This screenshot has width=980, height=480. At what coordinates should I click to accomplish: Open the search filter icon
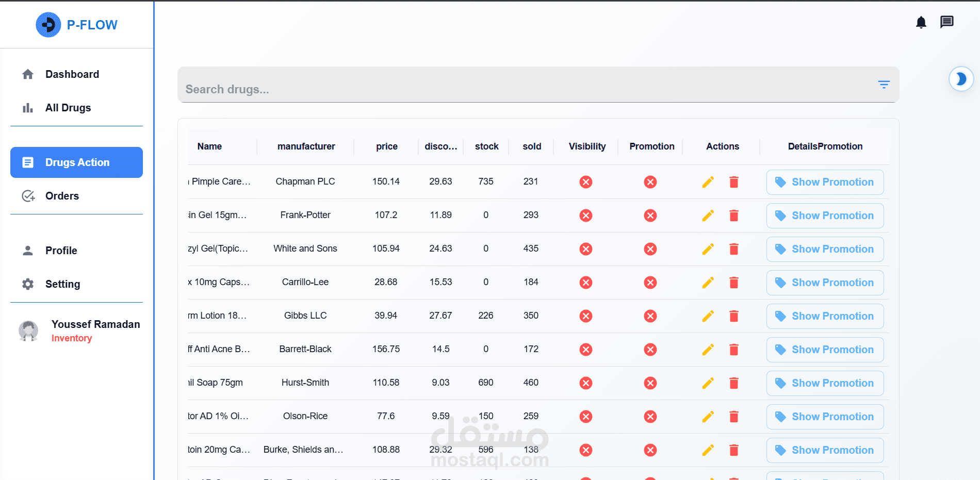click(884, 85)
